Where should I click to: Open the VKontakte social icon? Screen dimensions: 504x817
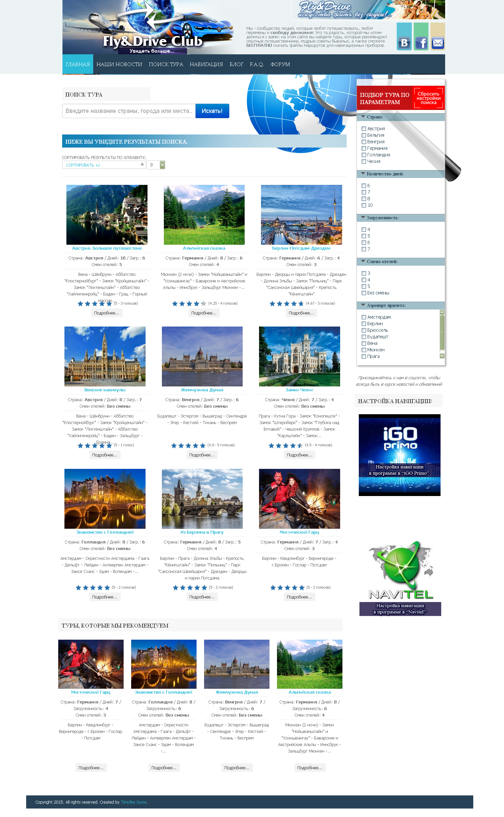click(x=404, y=43)
